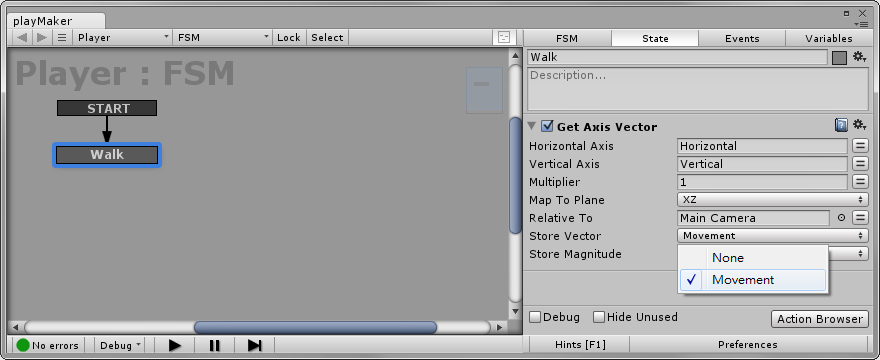Click the graph view scroll right arrow
880x360 pixels.
click(499, 327)
